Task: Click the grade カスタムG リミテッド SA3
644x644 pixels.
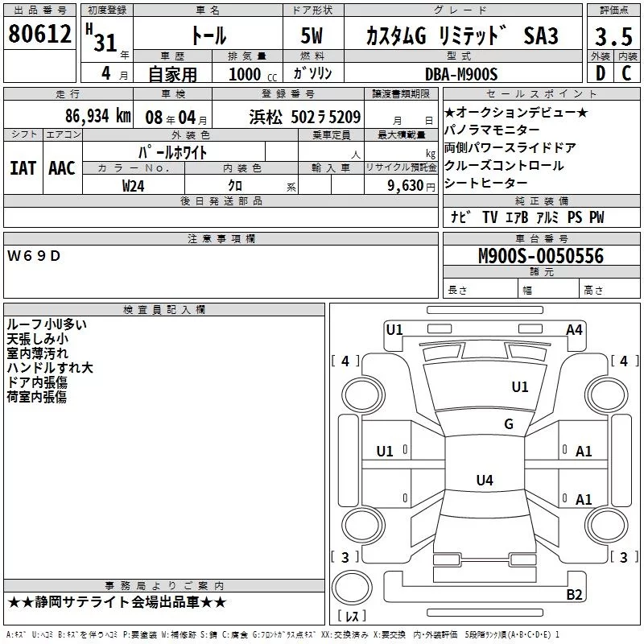Action: [x=462, y=35]
